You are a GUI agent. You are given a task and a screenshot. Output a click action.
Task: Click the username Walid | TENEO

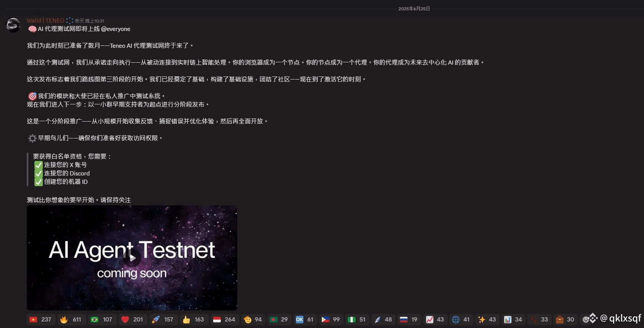[46, 21]
